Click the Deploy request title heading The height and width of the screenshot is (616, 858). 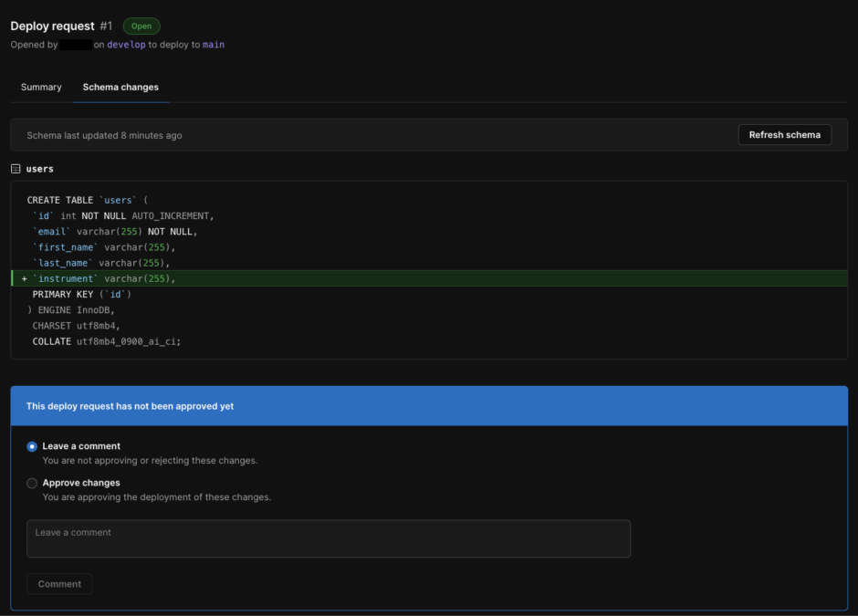tap(52, 26)
